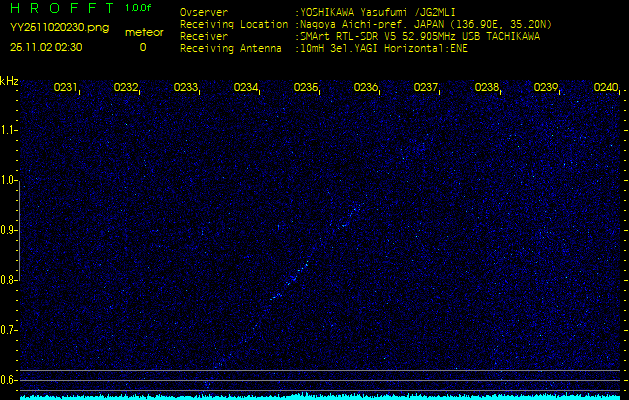Click the 0235 time marker

click(x=306, y=88)
